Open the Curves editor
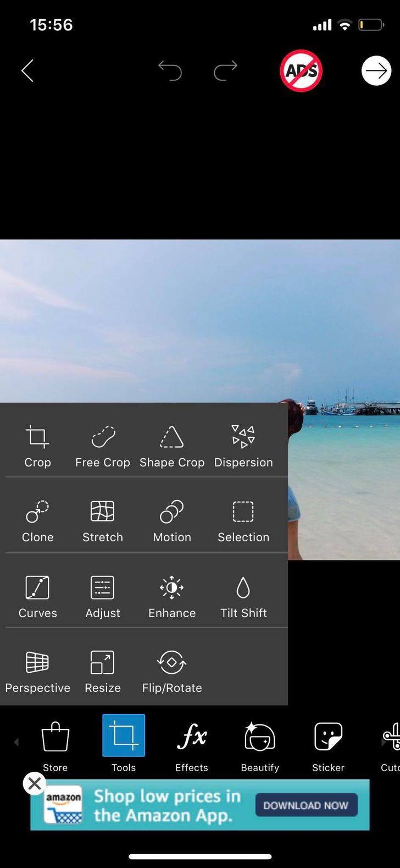The width and height of the screenshot is (400, 868). point(37,597)
